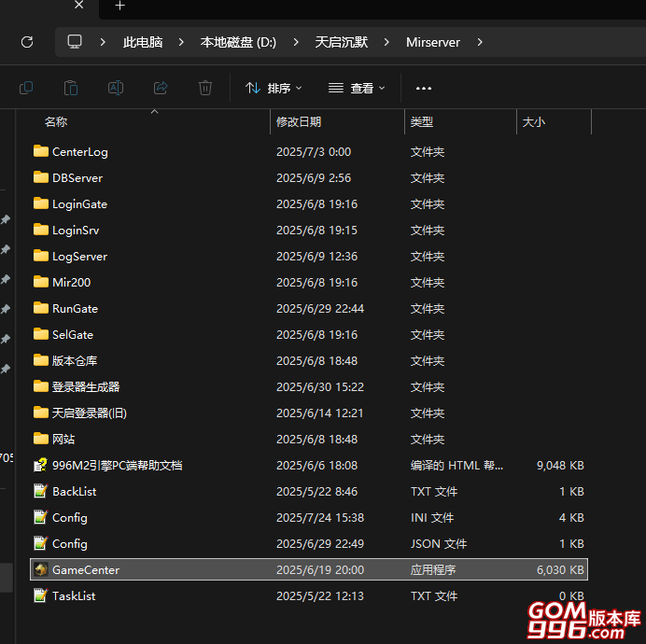The width and height of the screenshot is (646, 644).
Task: Open a new tab with plus button
Action: [x=119, y=6]
